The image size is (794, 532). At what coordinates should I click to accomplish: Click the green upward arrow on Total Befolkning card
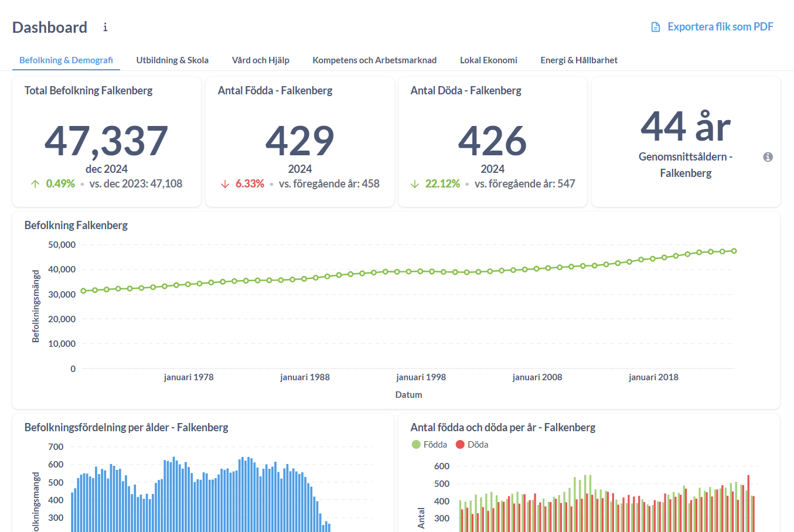click(35, 183)
